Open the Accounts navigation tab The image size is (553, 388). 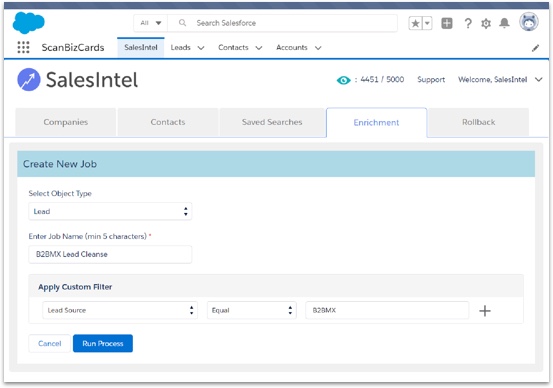[292, 47]
